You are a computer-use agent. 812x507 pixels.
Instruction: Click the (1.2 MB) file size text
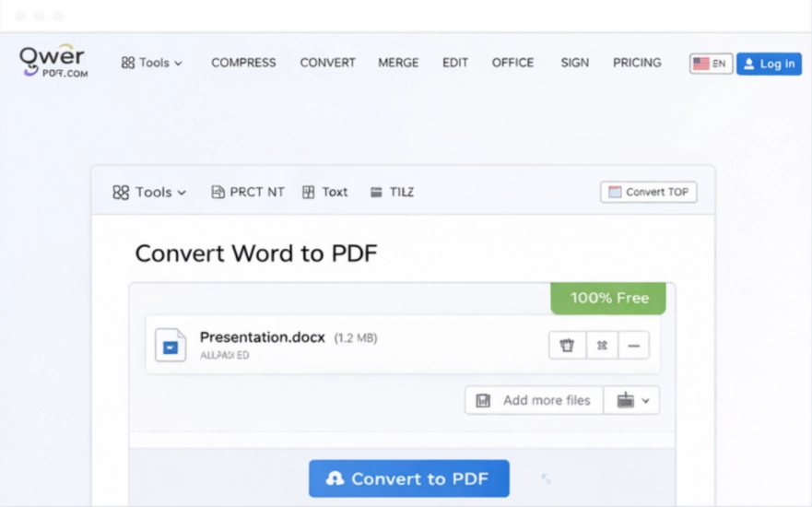356,338
